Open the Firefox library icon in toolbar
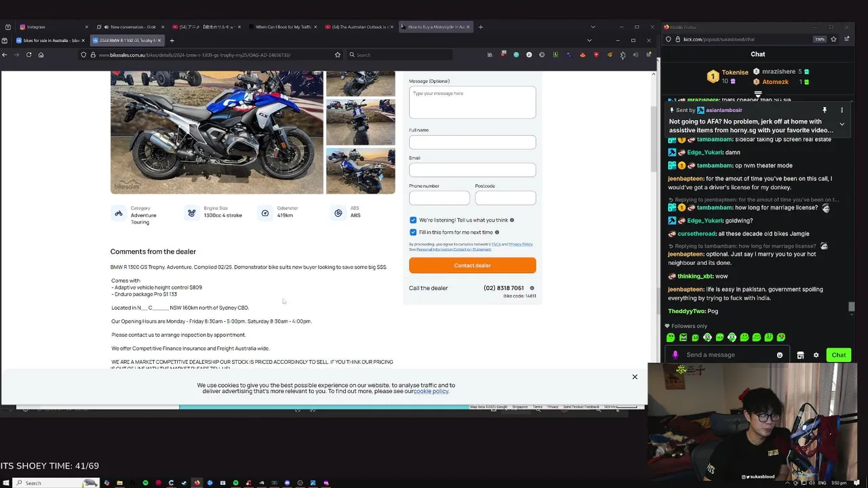 (490, 55)
